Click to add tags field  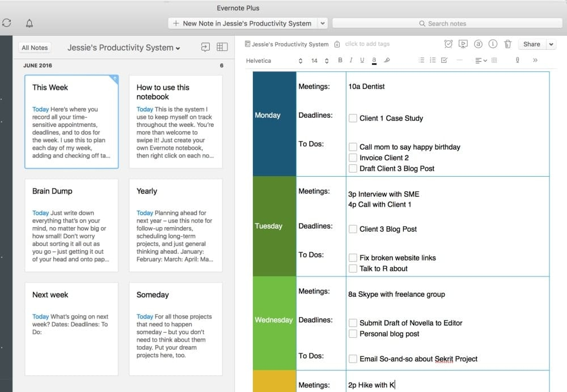367,44
